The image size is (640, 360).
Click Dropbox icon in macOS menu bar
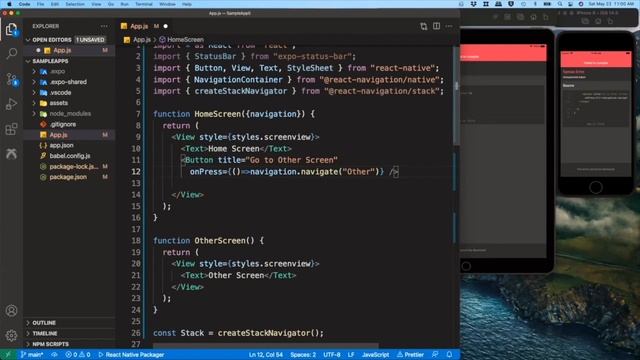pyautogui.click(x=473, y=4)
